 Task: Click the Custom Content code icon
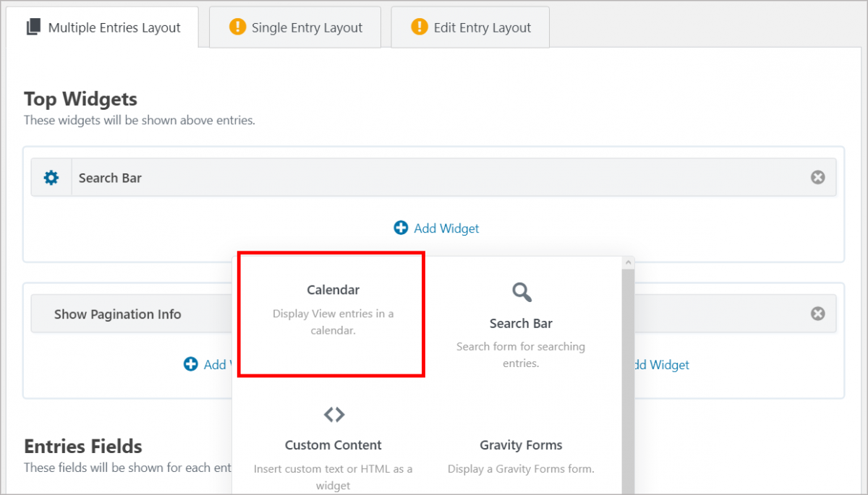coord(333,414)
